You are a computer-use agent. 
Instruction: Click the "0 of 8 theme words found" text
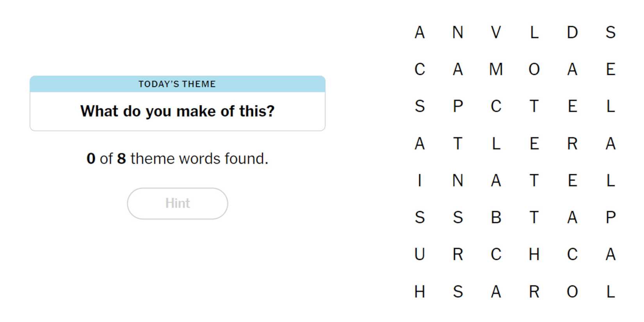177,159
